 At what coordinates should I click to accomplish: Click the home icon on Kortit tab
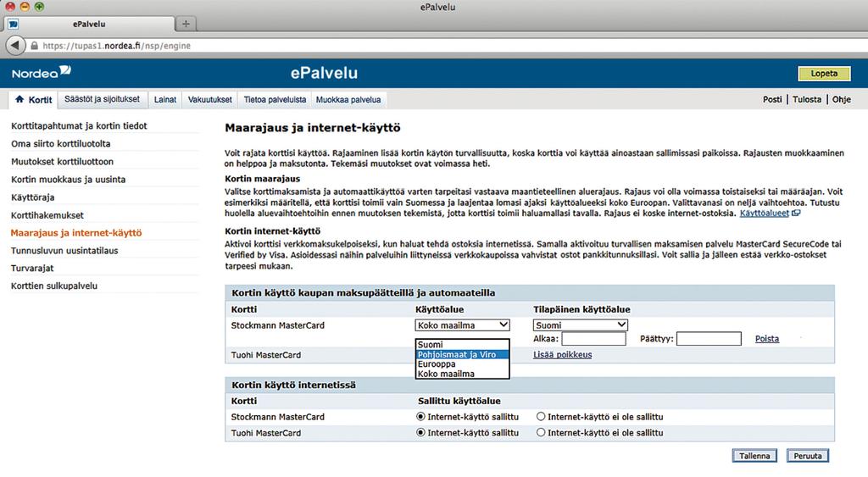tap(20, 99)
